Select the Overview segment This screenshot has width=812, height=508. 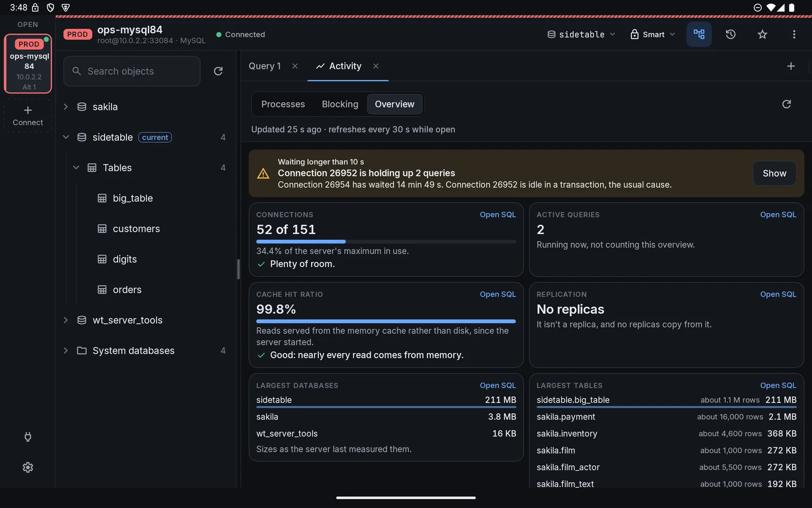[394, 104]
